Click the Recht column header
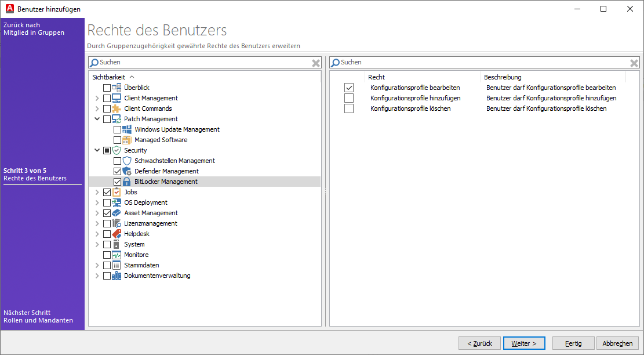 pos(378,77)
